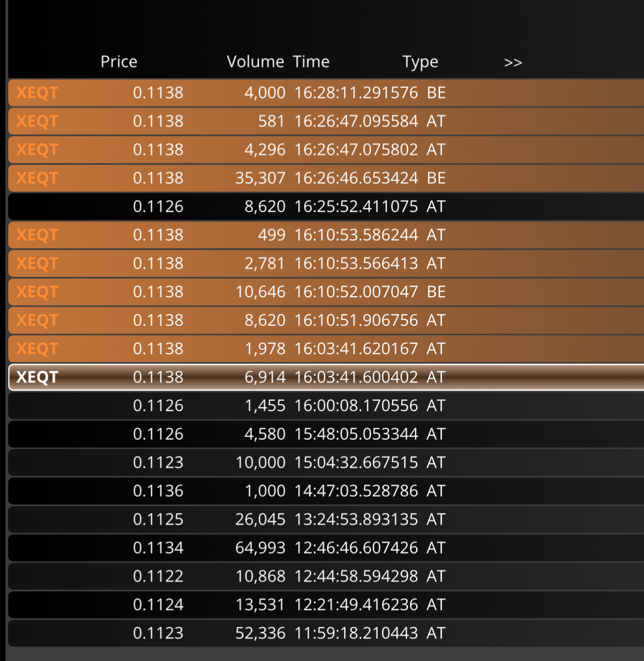Select the BE trade with volume 35,307
Screen dimensions: 644x661
[326, 178]
